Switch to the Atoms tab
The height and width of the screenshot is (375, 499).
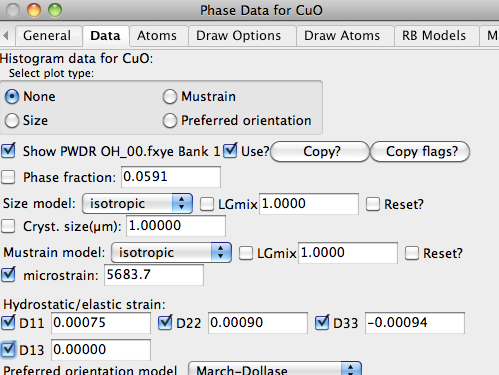pyautogui.click(x=157, y=36)
